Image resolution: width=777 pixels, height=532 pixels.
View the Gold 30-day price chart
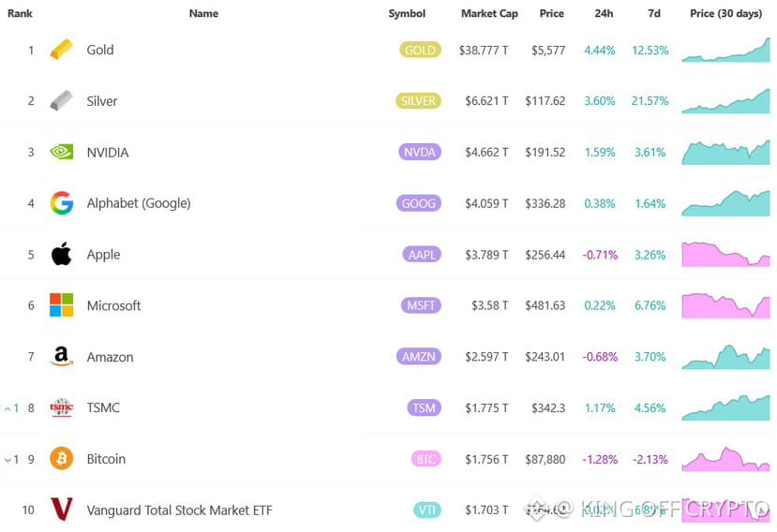click(725, 50)
